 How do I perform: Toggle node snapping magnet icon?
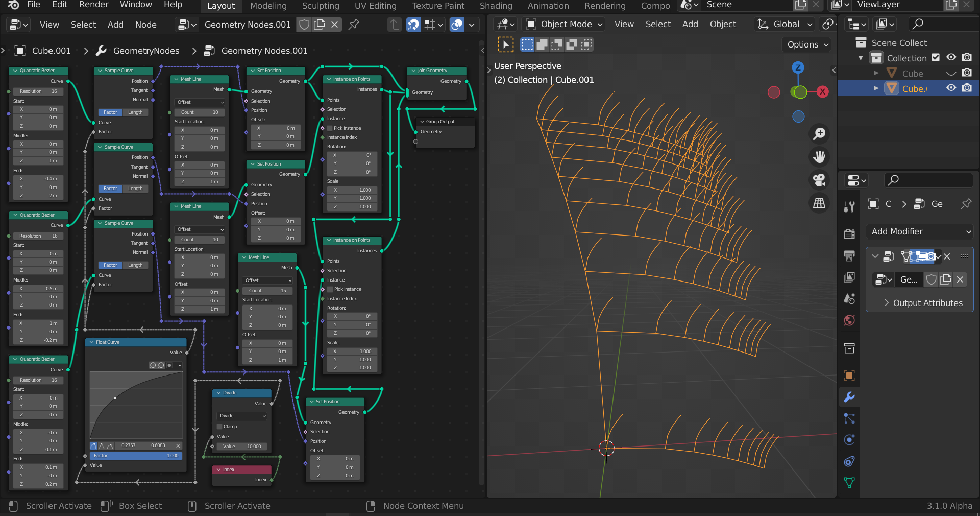click(x=413, y=25)
